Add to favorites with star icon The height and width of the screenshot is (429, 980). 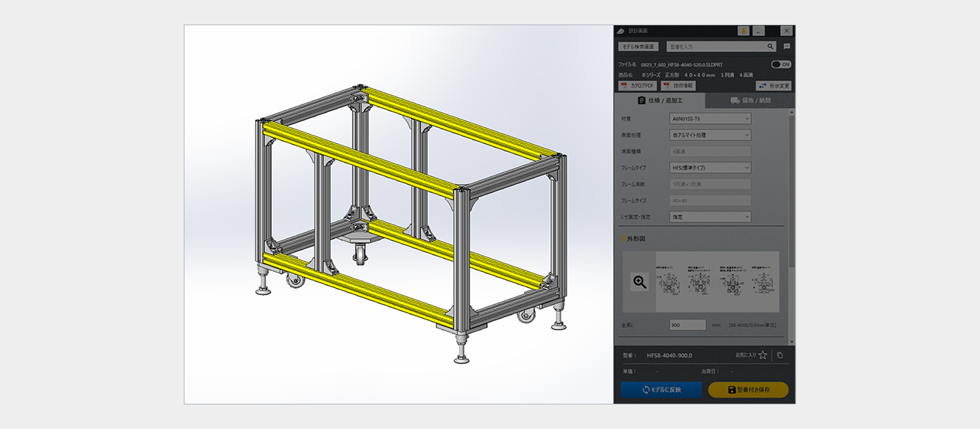coord(763,355)
